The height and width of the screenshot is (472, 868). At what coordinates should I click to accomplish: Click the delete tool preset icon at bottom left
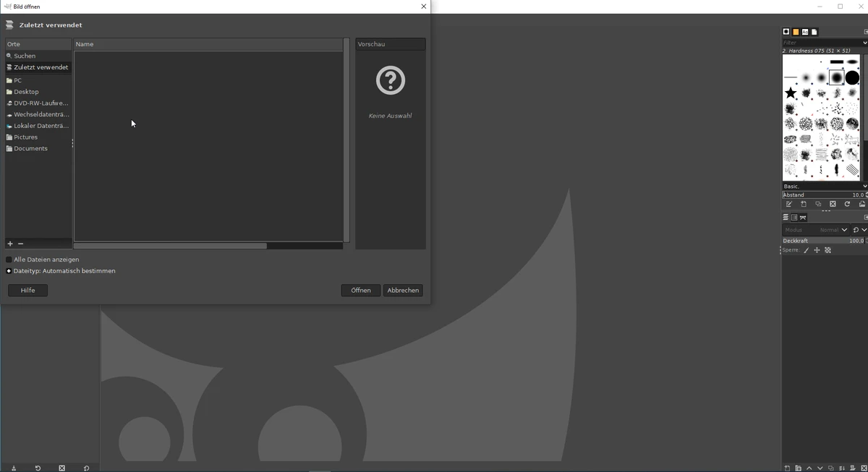61,468
